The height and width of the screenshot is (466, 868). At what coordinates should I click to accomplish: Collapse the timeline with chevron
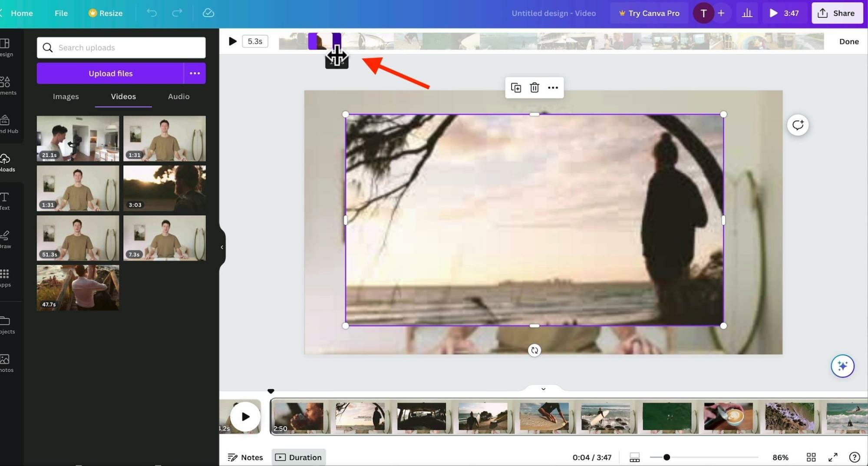pos(543,389)
